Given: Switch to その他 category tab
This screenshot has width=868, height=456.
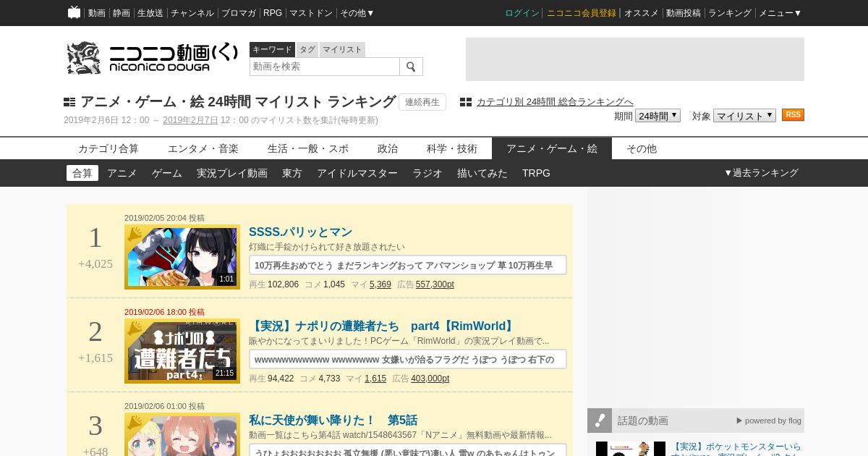Looking at the screenshot, I should click(642, 148).
